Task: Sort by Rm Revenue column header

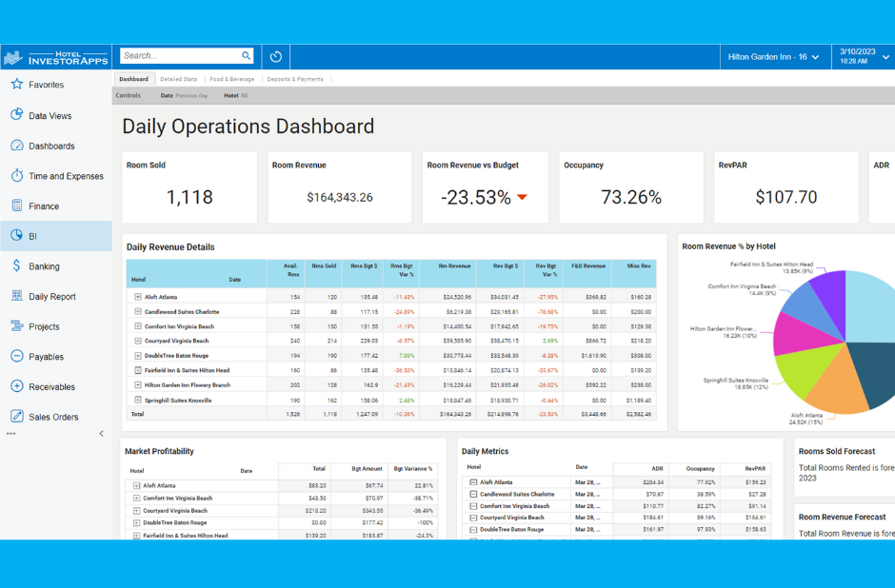Action: tap(454, 265)
